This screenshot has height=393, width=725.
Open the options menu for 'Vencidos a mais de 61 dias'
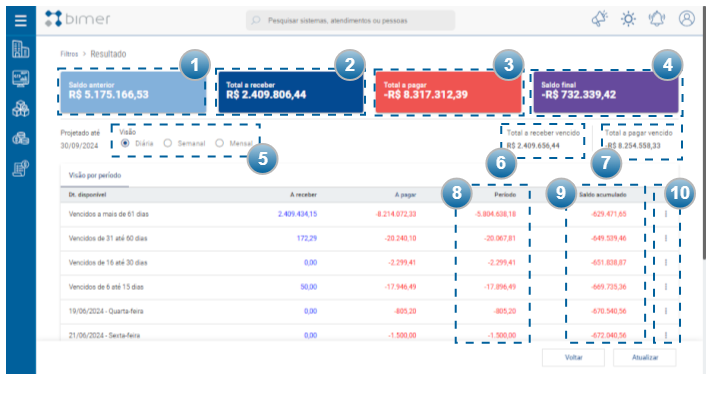tap(666, 214)
